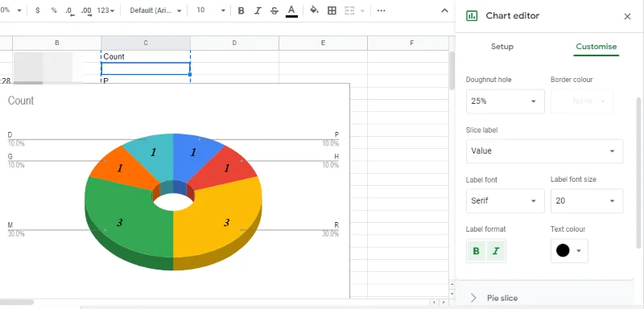Click the cell containing Count
644x309 pixels.
[146, 56]
